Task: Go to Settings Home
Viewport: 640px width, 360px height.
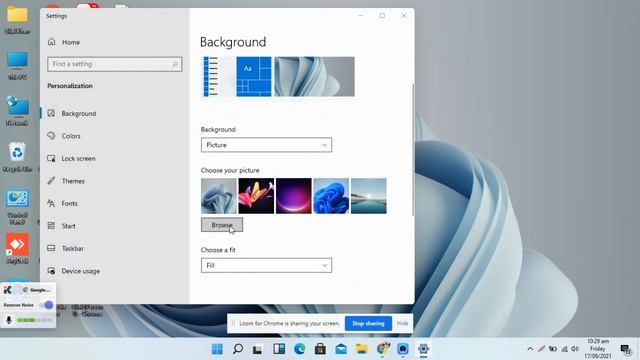Action: click(x=71, y=42)
